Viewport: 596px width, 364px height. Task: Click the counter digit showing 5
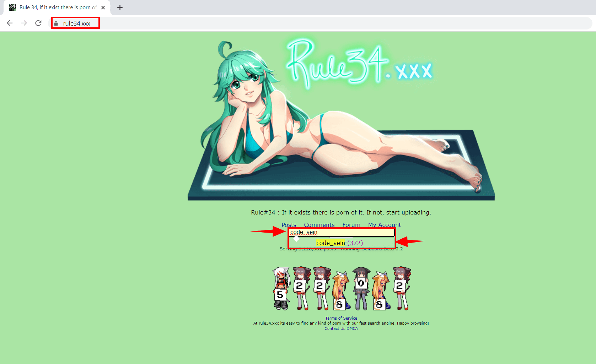(x=280, y=294)
